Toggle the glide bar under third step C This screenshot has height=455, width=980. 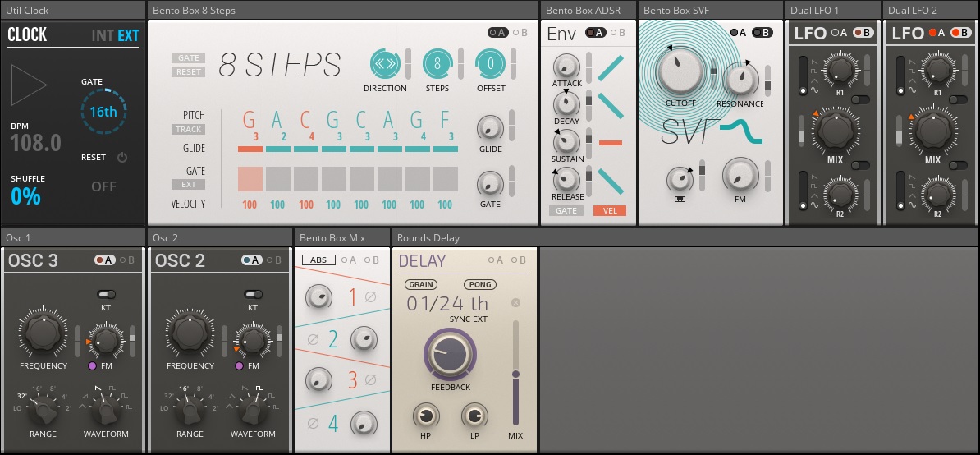(x=305, y=149)
